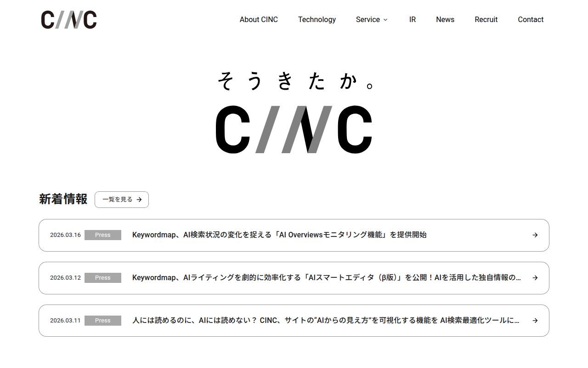Click the そうきたか。 tagline text
This screenshot has height=368, width=588.
pyautogui.click(x=296, y=81)
